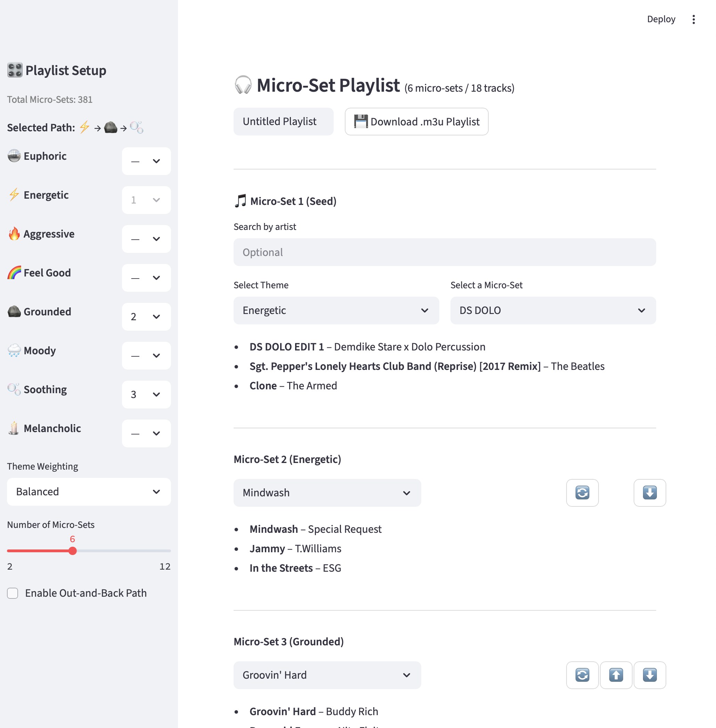Expand the Theme Weighting Balanced dropdown
Viewport: 716px width, 728px height.
tap(89, 491)
